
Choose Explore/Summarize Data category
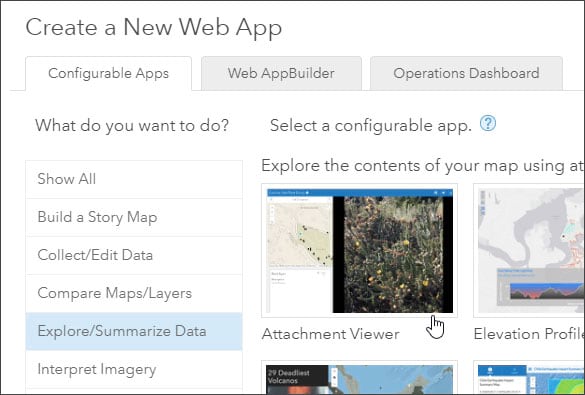(x=134, y=332)
